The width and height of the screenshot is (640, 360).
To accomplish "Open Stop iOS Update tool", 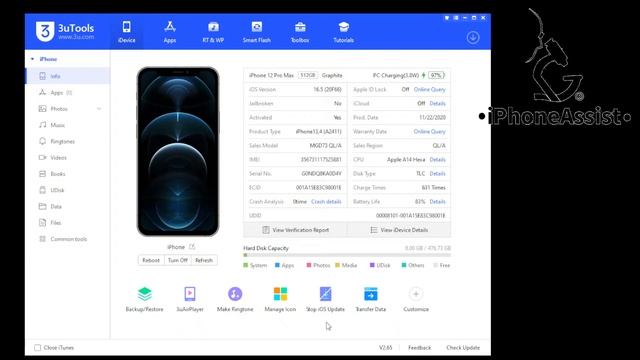I will click(x=325, y=299).
